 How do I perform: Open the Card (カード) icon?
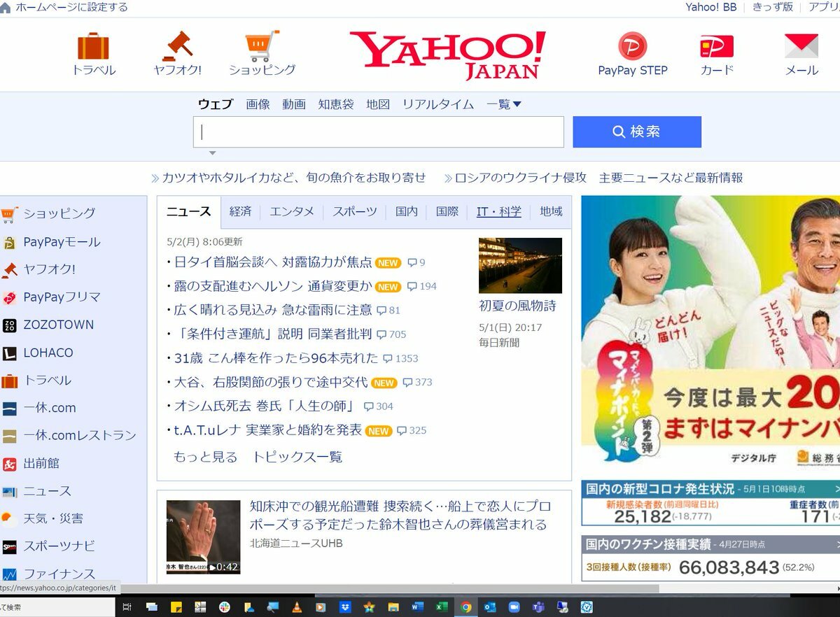tap(717, 47)
